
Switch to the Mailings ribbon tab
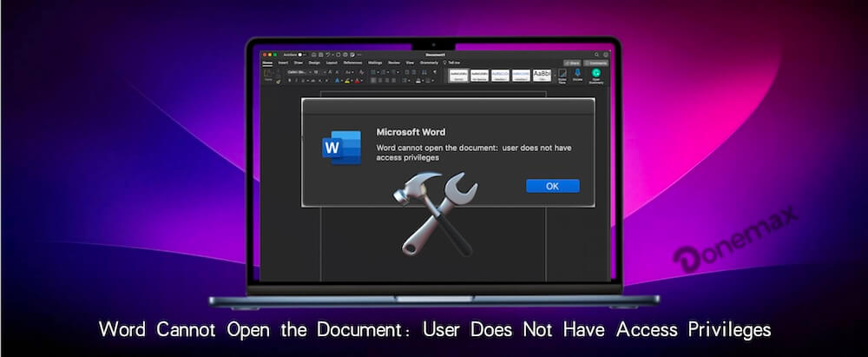pos(375,63)
